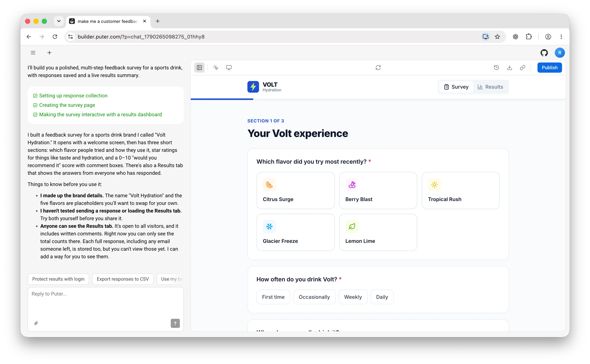Publish the app
This screenshot has height=364, width=590.
point(549,68)
